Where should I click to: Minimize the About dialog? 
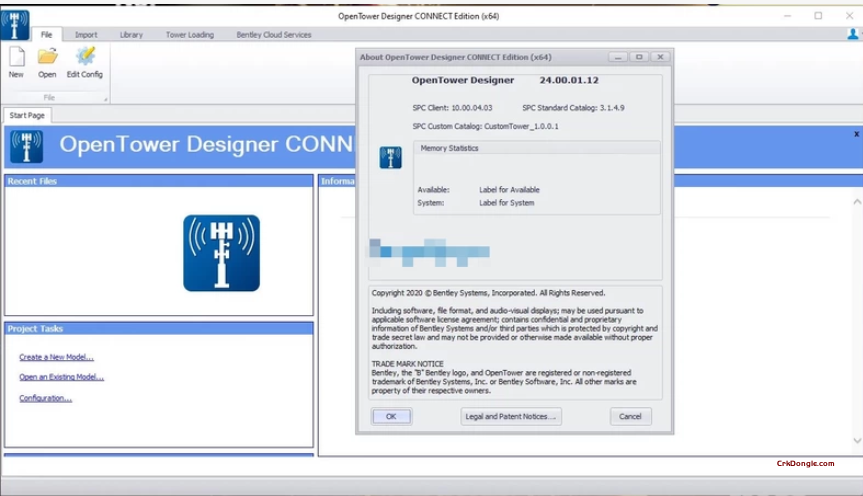[x=618, y=57]
